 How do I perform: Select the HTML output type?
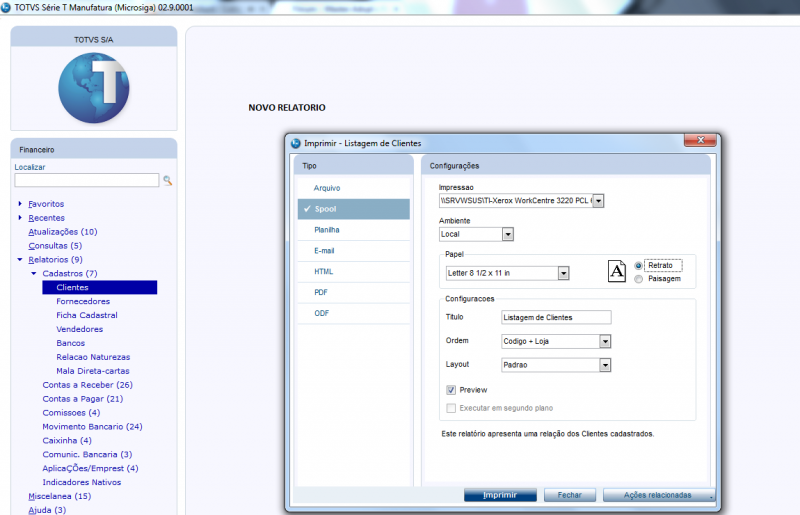tap(354, 272)
